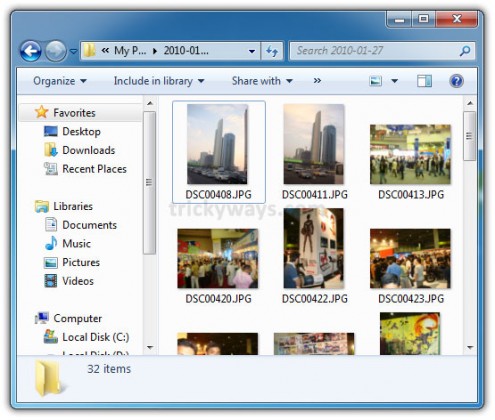Viewport: 495px width, 420px height.
Task: Click the Pictures library icon
Action: point(51,263)
